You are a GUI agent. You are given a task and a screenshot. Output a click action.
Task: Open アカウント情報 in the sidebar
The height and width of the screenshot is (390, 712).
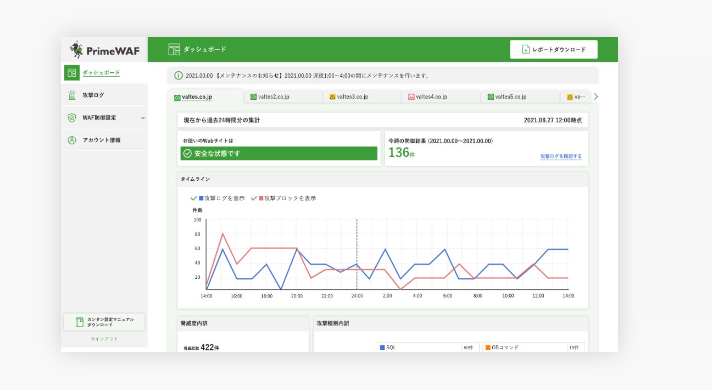click(104, 140)
